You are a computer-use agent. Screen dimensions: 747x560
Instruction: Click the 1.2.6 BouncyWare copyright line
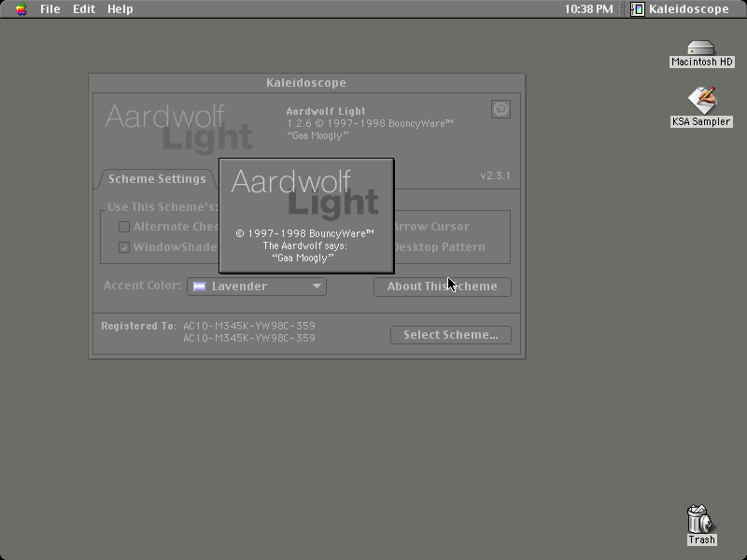(370, 124)
